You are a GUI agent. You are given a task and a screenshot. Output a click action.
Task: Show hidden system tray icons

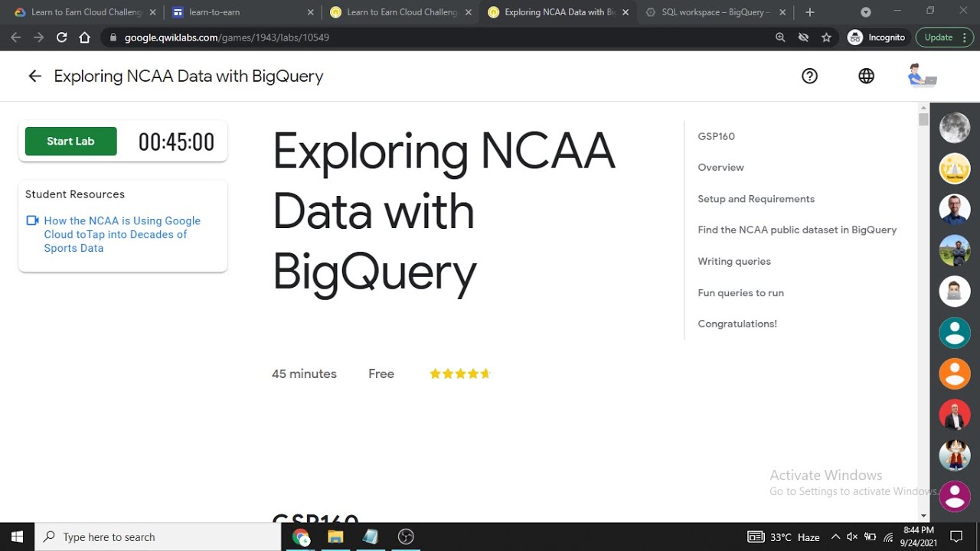click(x=835, y=536)
